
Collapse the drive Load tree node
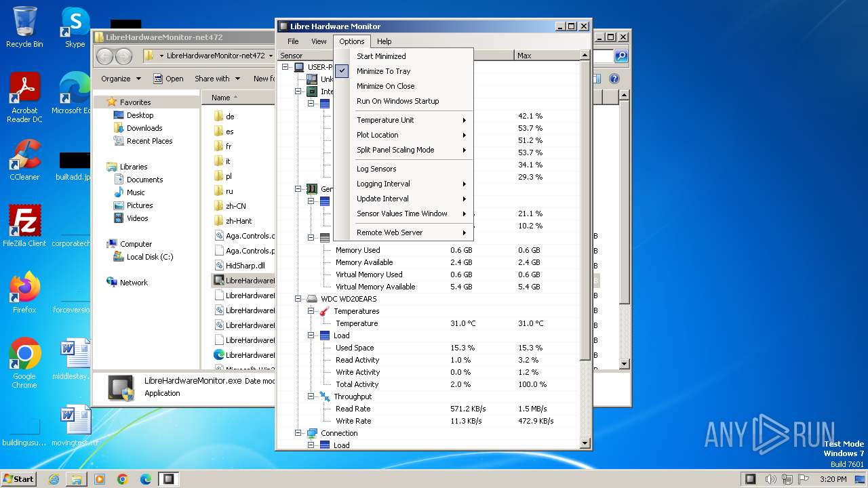click(x=311, y=335)
